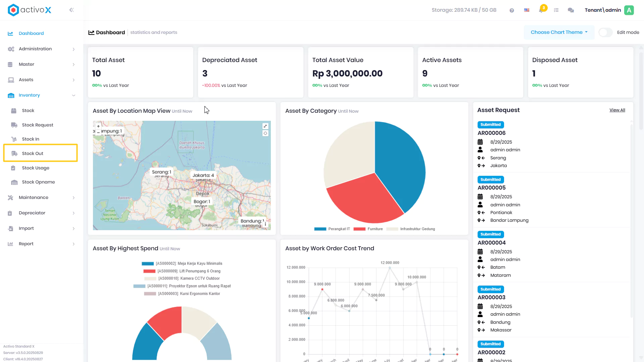
Task: Collapse the Inventory menu chevron
Action: click(x=73, y=96)
